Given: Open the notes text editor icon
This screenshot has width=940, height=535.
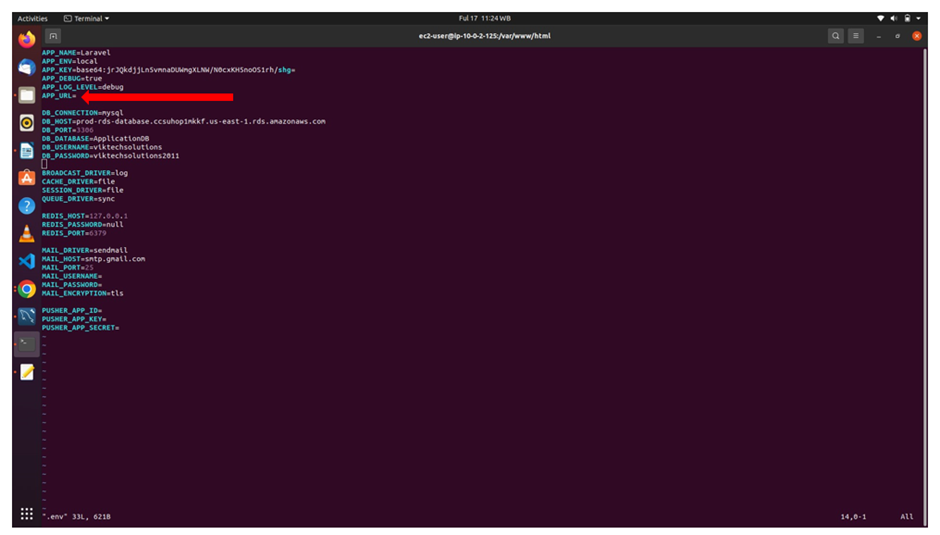Looking at the screenshot, I should pyautogui.click(x=26, y=372).
